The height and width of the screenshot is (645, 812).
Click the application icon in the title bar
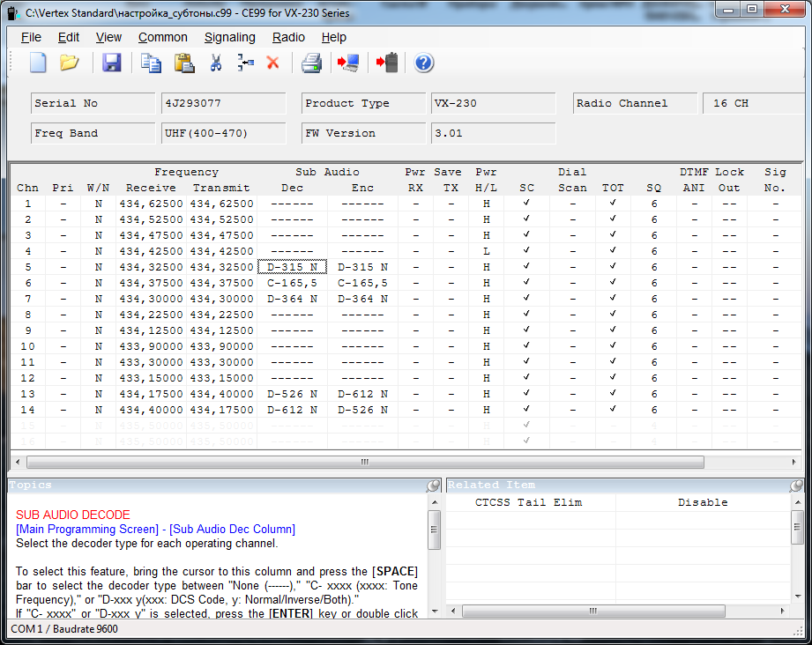13,13
